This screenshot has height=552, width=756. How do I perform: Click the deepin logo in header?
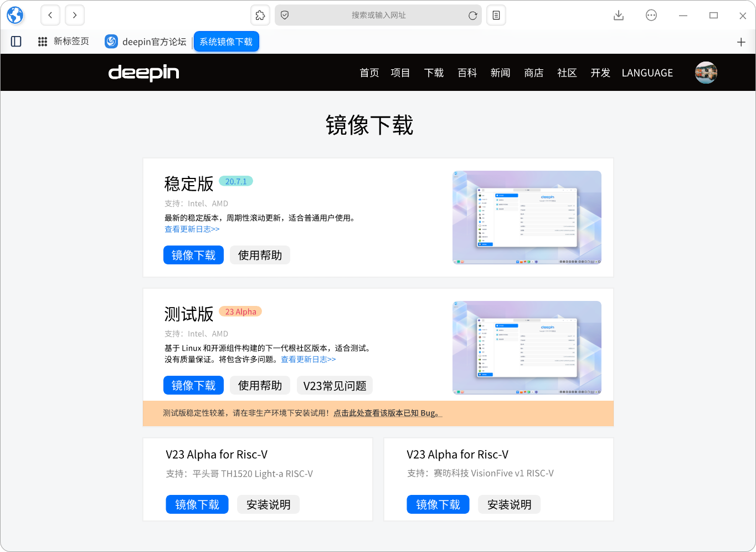click(144, 73)
